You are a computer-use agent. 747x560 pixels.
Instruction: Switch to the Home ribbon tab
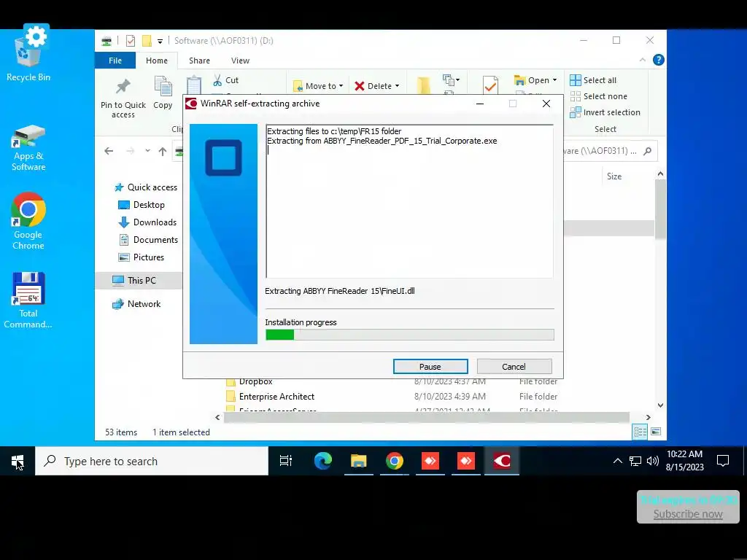(157, 61)
